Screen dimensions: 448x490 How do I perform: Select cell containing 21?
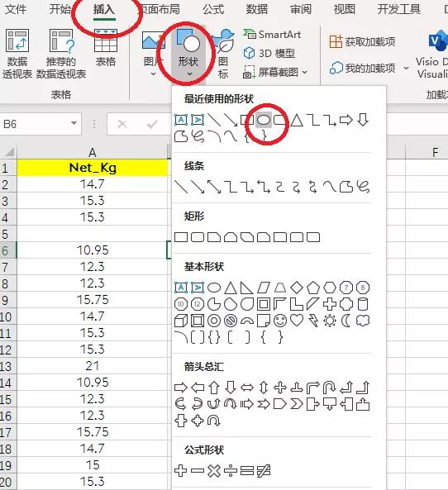click(93, 366)
